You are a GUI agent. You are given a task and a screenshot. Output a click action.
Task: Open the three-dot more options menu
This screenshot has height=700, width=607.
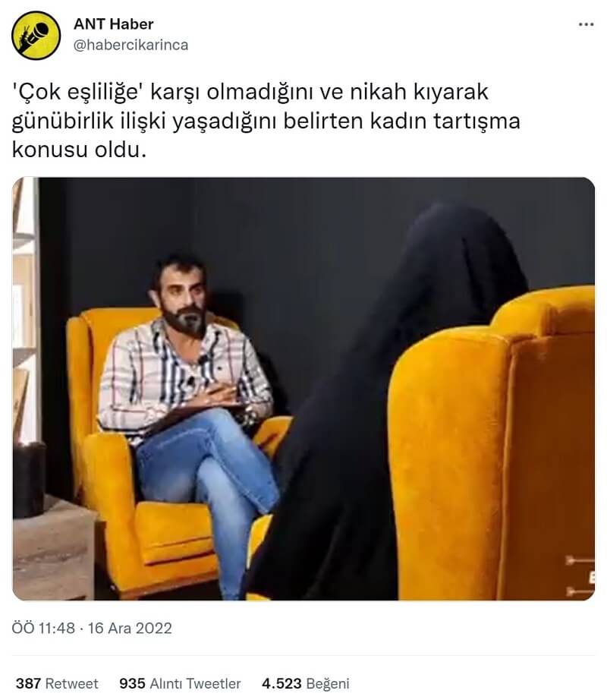point(586,24)
